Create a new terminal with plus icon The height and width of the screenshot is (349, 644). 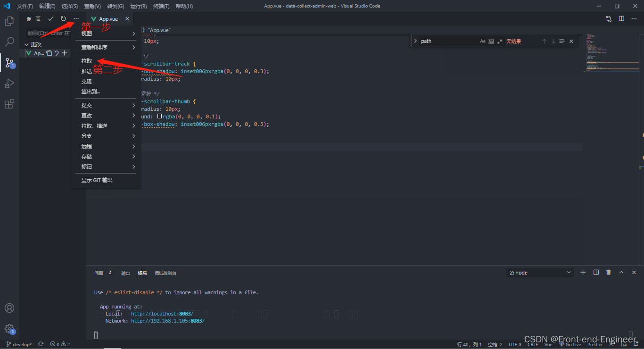pyautogui.click(x=583, y=273)
